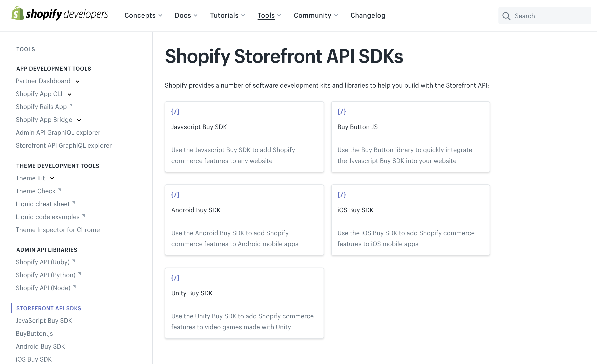Open the Storefront API GraphiQL explorer link
The height and width of the screenshot is (364, 597).
pos(64,145)
